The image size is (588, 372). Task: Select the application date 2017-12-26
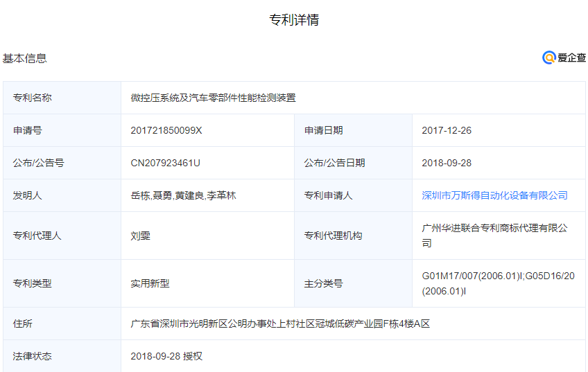(x=447, y=130)
